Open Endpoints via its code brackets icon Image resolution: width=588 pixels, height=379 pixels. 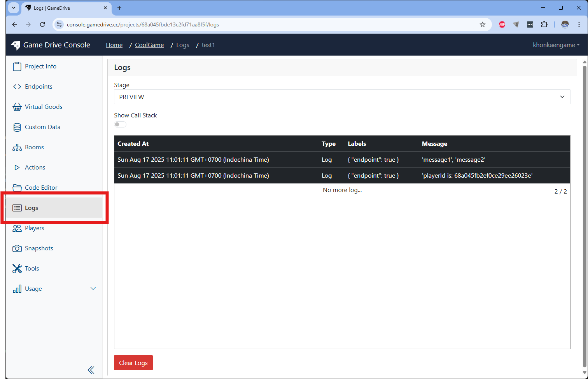[17, 87]
